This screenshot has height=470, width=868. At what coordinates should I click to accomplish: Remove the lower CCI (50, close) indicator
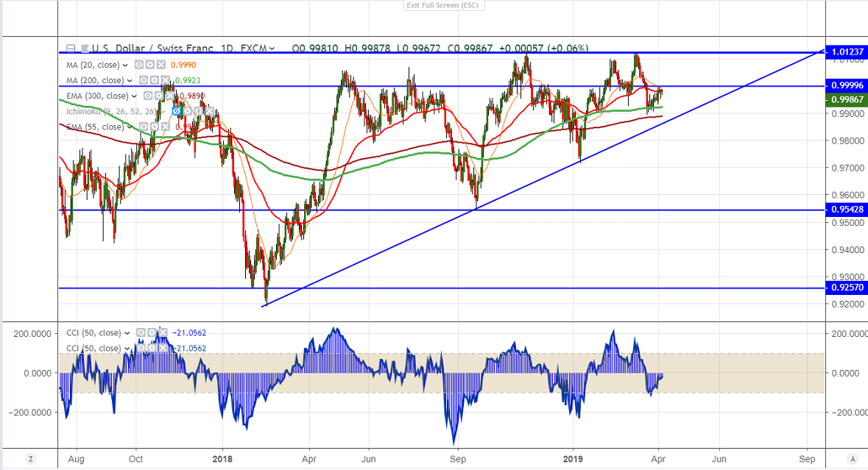pos(162,349)
